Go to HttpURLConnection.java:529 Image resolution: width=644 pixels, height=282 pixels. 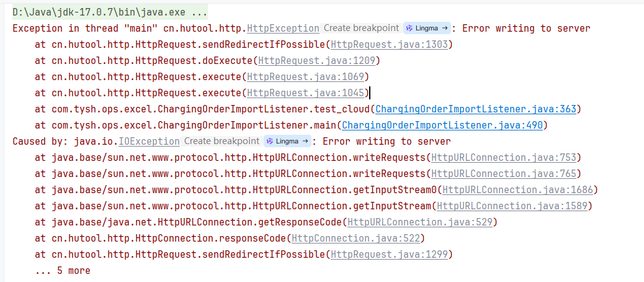421,222
